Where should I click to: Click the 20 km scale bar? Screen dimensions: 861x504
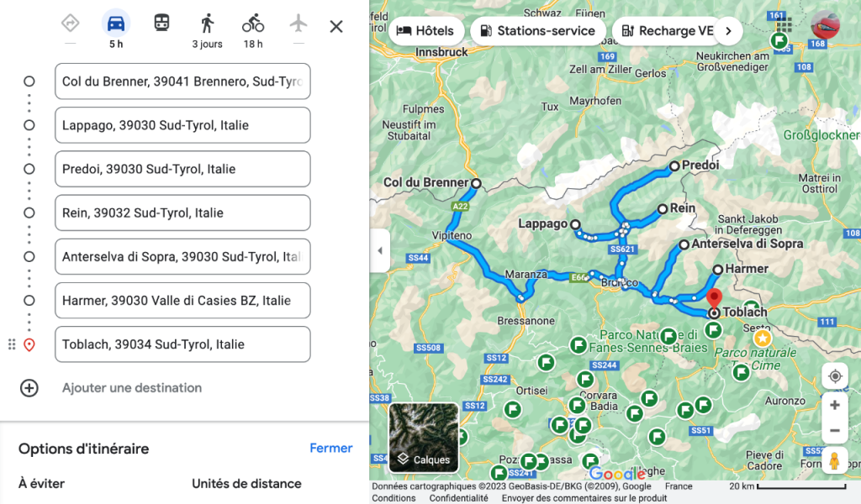788,486
